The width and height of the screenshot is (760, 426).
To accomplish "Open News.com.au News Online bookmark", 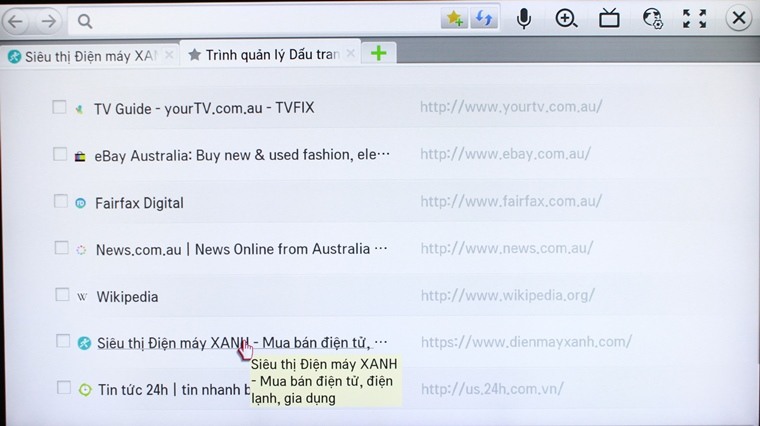I will (x=241, y=250).
